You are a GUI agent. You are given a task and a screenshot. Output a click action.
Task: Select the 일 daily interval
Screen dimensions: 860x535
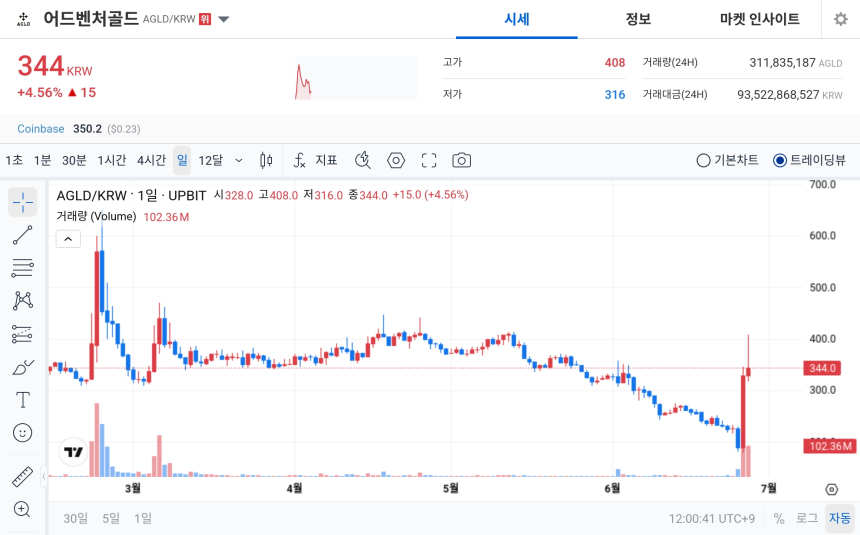pos(182,160)
